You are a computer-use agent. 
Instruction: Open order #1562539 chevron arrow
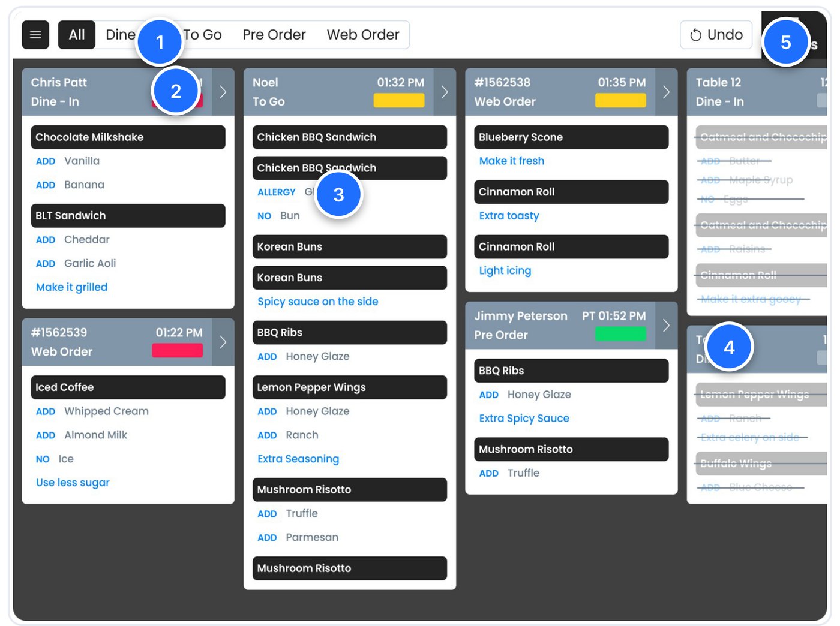coord(223,342)
